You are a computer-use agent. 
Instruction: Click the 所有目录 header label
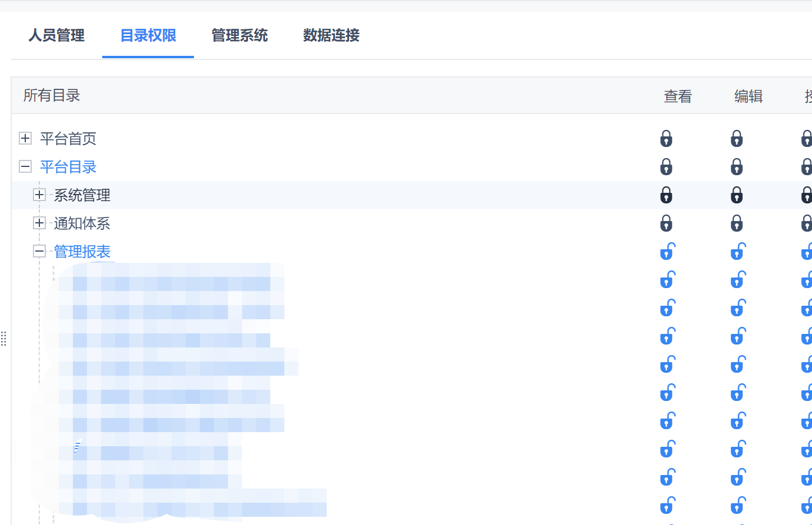pos(52,95)
